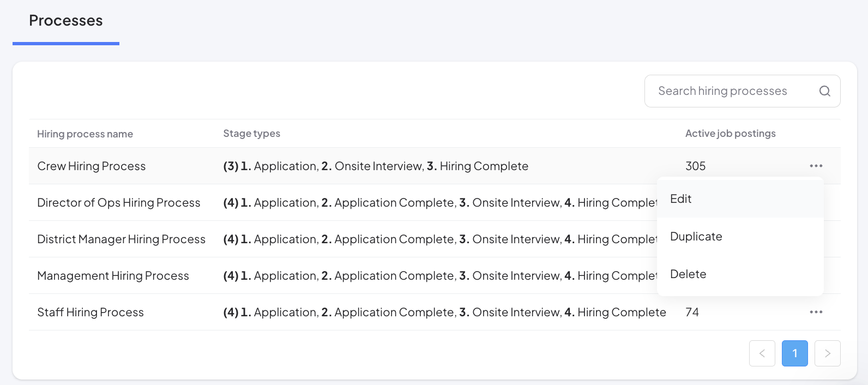Choose Delete from the context menu
This screenshot has width=868, height=385.
tap(740, 274)
